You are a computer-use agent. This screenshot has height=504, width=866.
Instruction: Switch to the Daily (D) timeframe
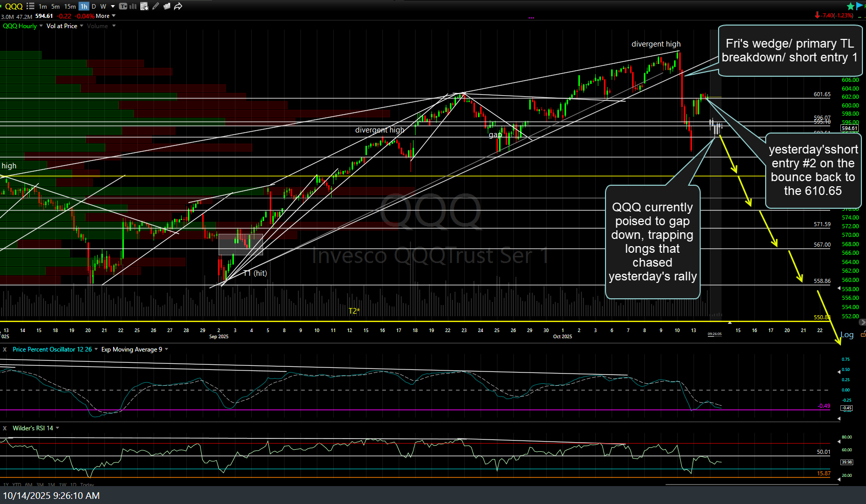click(94, 6)
